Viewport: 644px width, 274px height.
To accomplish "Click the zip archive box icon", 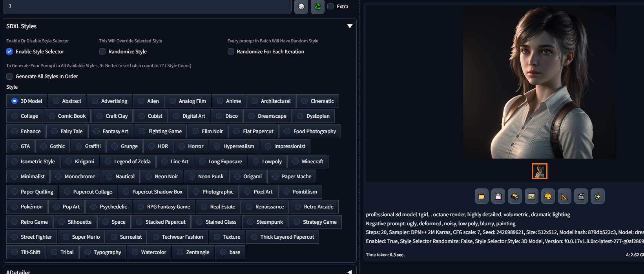I will 515,196.
